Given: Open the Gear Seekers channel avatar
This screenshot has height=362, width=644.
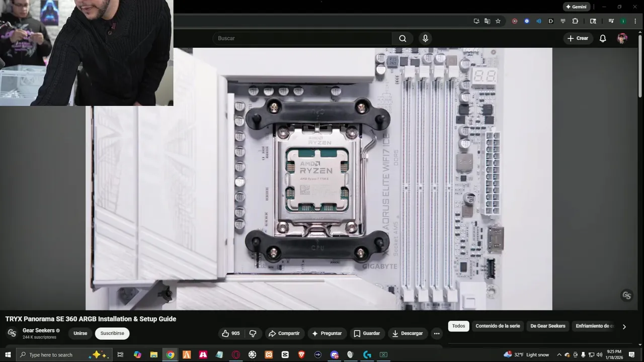Looking at the screenshot, I should tap(12, 333).
